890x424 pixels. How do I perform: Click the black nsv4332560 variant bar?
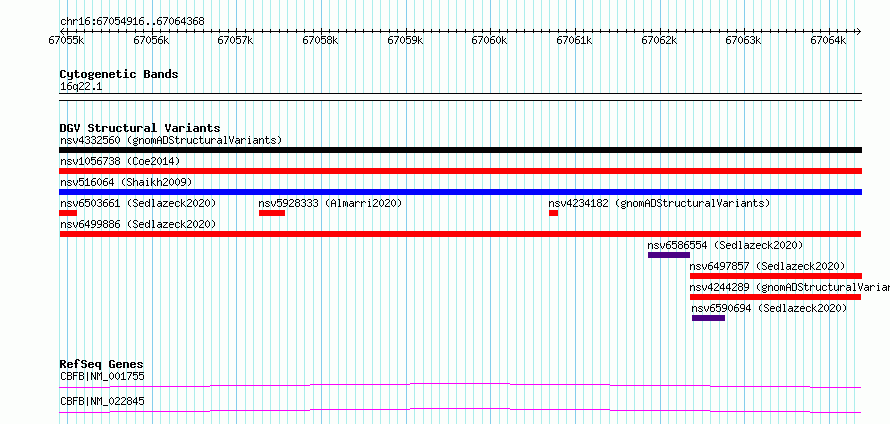point(460,150)
